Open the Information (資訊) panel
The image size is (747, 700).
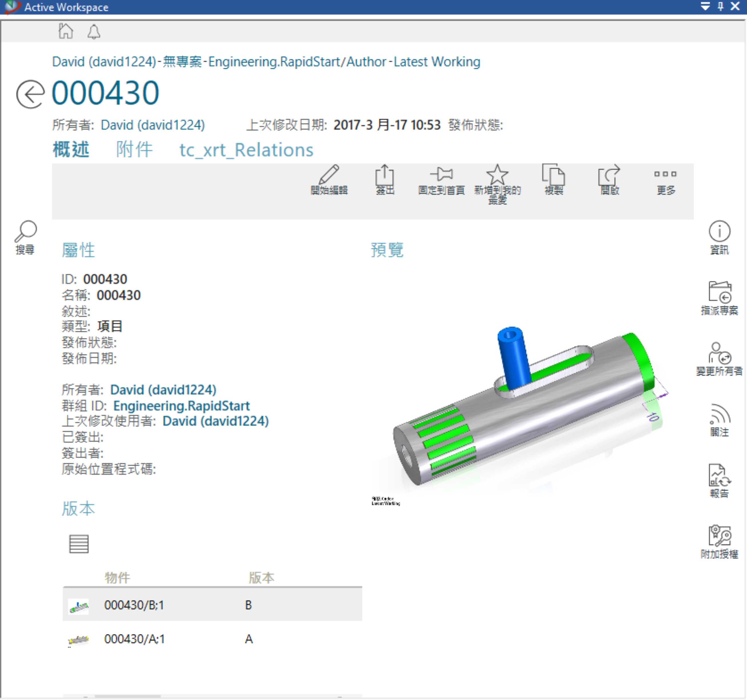coord(720,238)
